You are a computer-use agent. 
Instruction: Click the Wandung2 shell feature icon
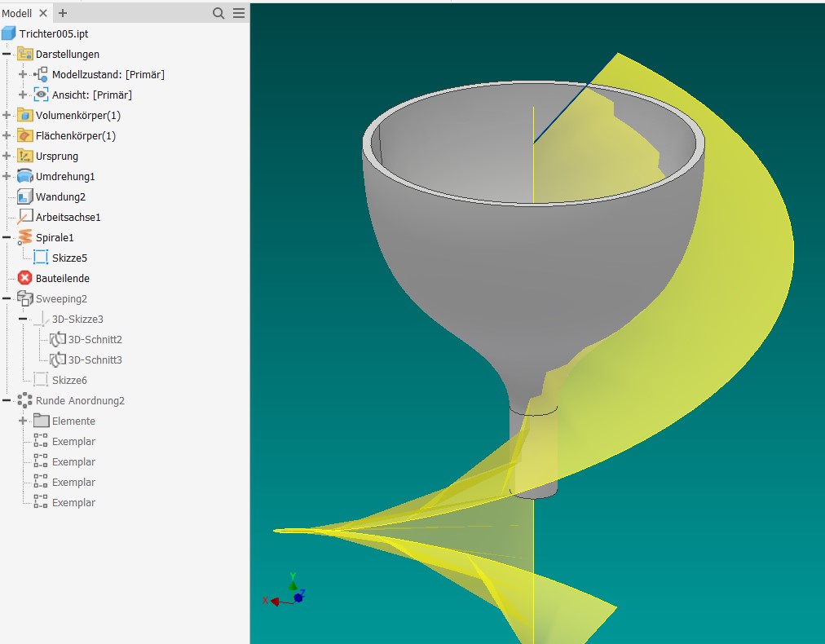pyautogui.click(x=24, y=196)
